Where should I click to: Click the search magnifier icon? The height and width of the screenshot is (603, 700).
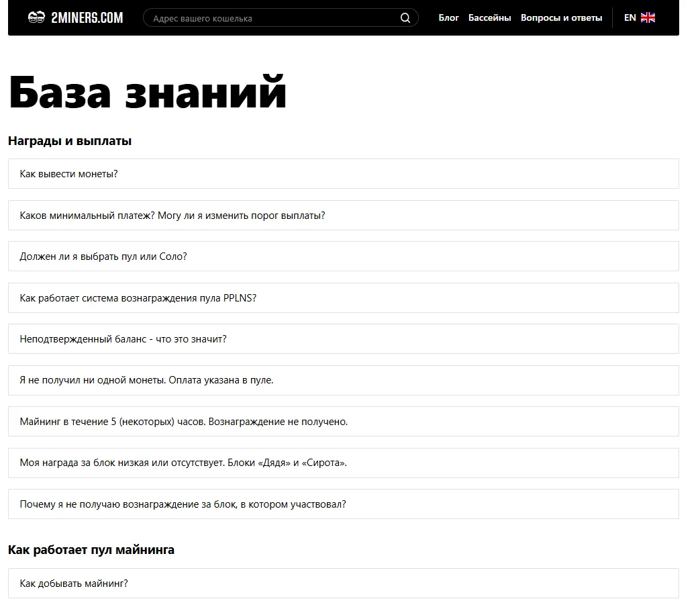tap(405, 18)
